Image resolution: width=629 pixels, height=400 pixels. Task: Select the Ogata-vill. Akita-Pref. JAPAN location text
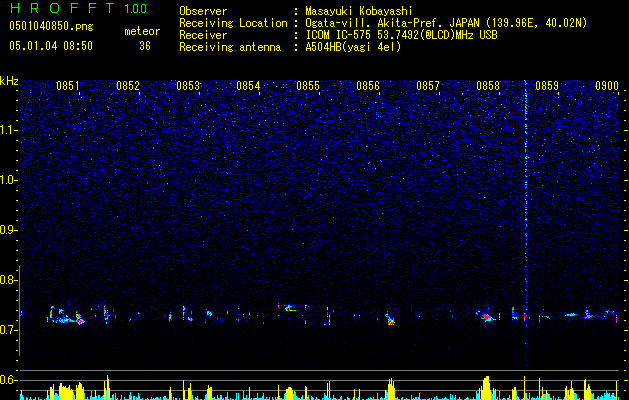446,23
